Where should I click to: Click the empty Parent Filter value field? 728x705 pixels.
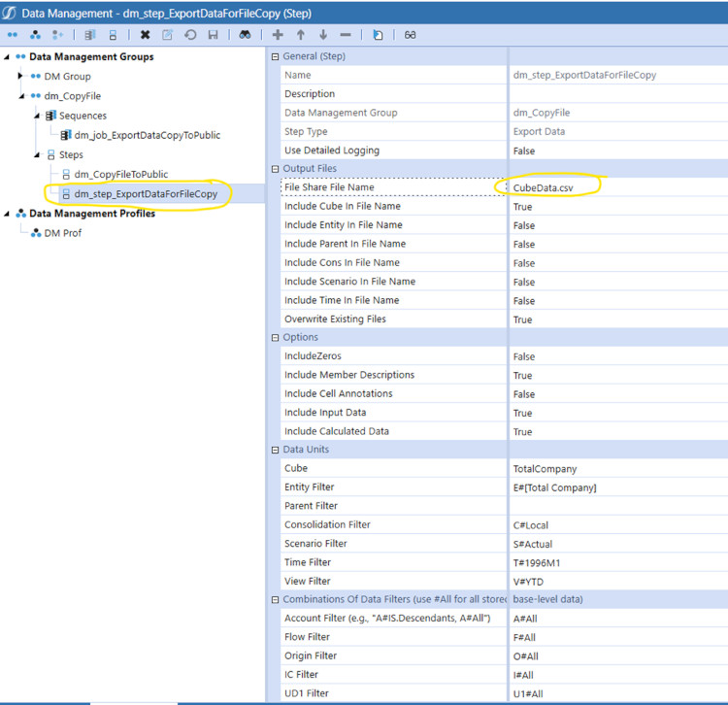tap(618, 506)
